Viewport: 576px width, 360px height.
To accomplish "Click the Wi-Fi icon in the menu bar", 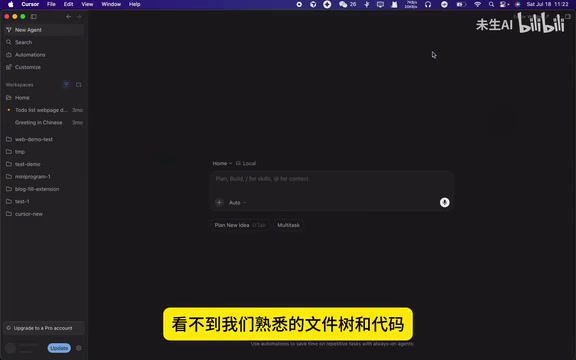I will (x=477, y=4).
